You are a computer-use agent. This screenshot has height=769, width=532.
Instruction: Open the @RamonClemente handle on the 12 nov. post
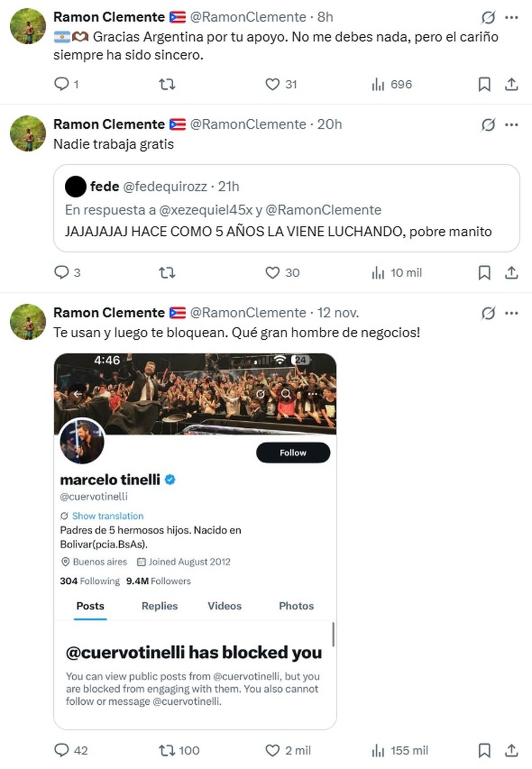pos(248,313)
